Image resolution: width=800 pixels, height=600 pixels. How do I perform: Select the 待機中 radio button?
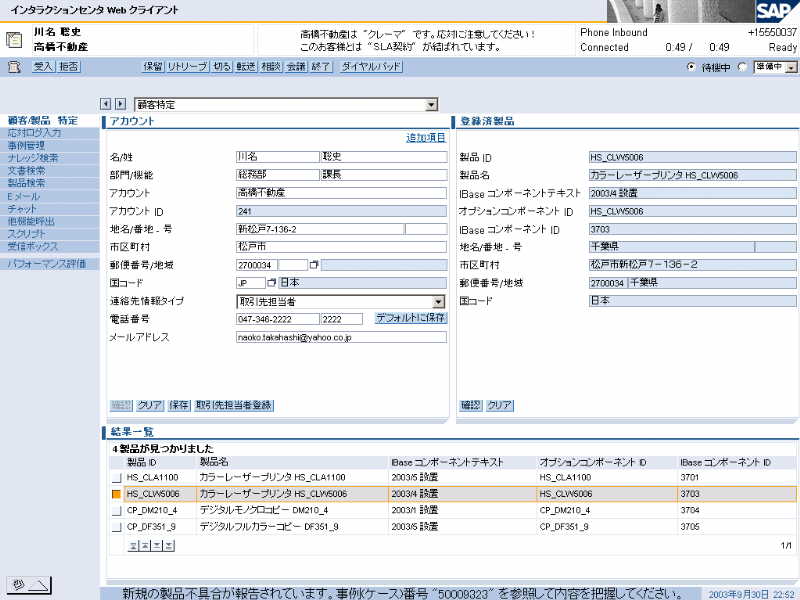point(691,67)
